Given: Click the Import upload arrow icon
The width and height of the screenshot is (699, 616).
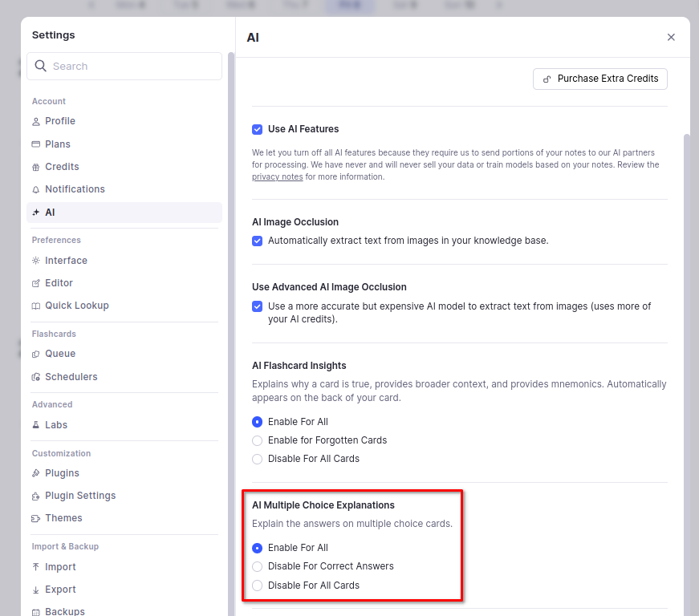Looking at the screenshot, I should pos(36,567).
